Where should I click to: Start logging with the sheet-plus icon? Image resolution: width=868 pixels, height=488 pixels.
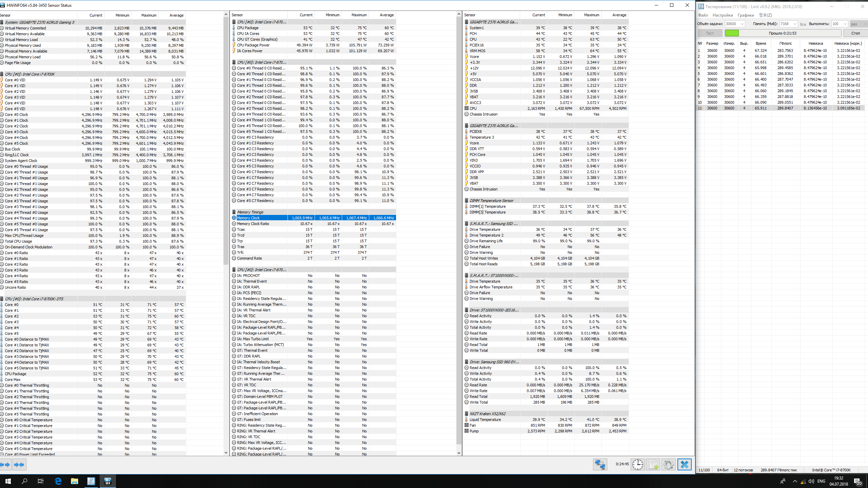click(x=653, y=464)
